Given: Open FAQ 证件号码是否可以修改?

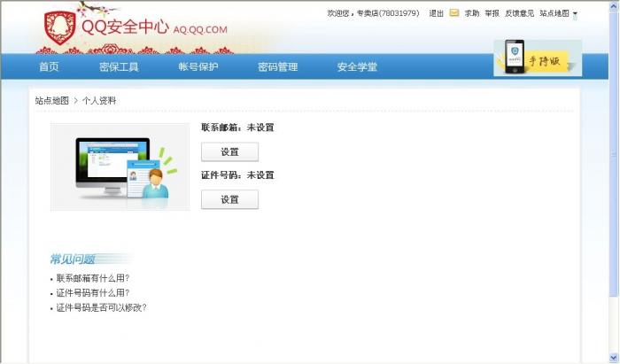Looking at the screenshot, I should (101, 307).
